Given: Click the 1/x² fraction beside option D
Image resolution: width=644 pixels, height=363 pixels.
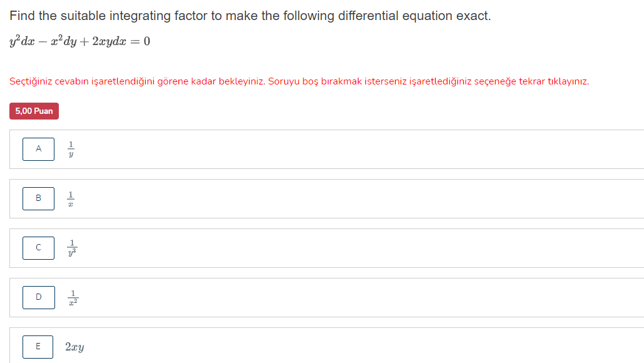Looking at the screenshot, I should pos(71,297).
